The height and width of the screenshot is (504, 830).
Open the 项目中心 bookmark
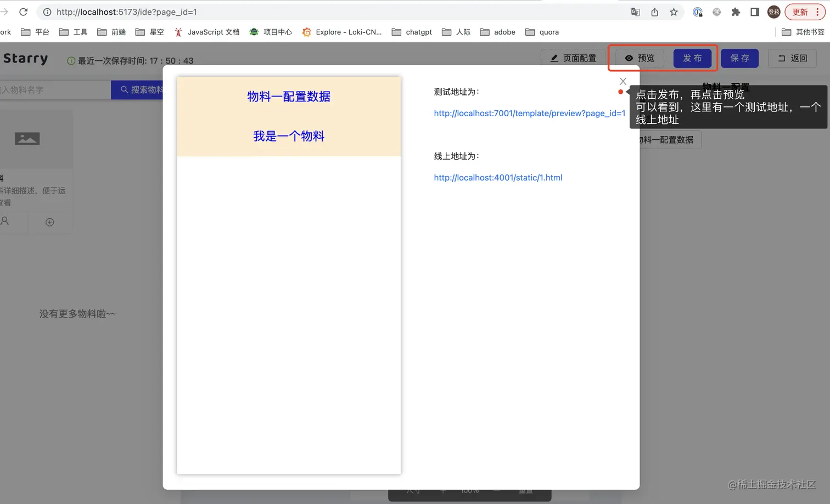pyautogui.click(x=271, y=32)
